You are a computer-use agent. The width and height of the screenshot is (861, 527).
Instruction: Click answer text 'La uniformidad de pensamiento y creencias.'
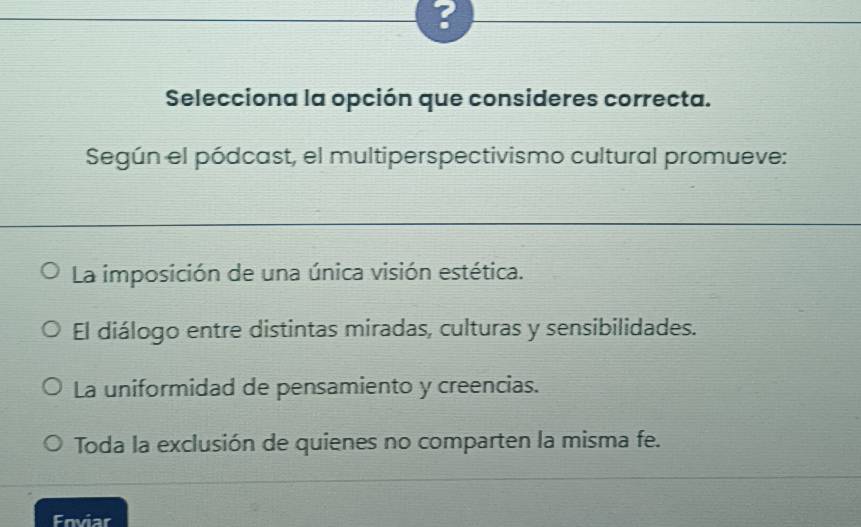pyautogui.click(x=306, y=387)
